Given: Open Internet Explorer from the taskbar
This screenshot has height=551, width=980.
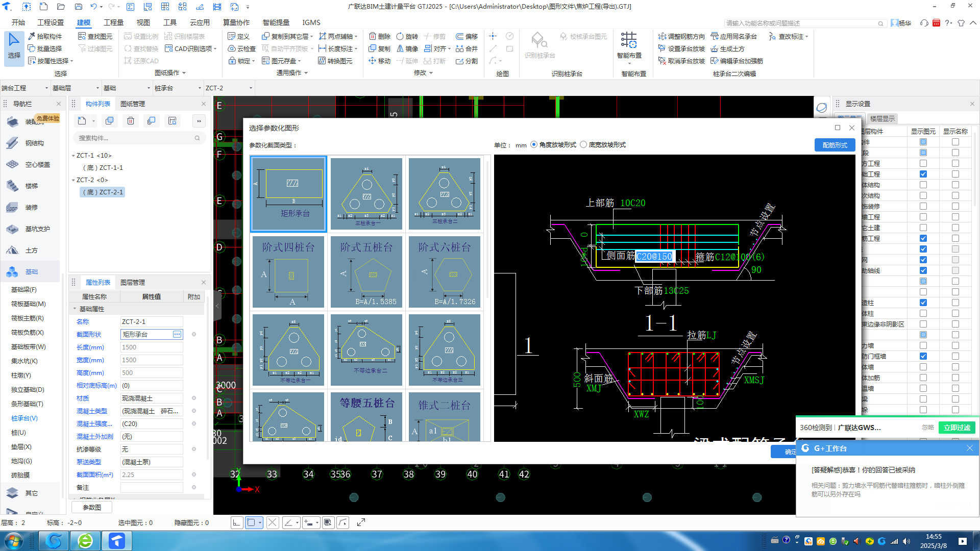Looking at the screenshot, I should pyautogui.click(x=85, y=540).
